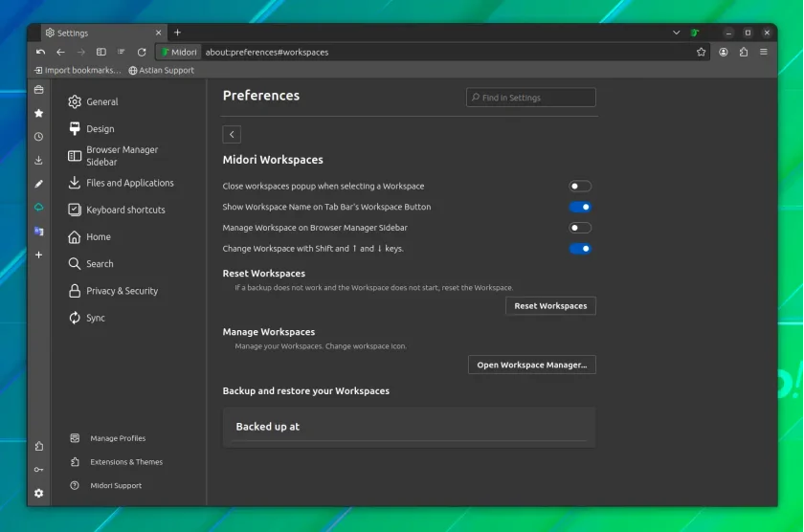The image size is (804, 532).
Task: Open the extensions puzzle icon in toolbar
Action: 744,52
